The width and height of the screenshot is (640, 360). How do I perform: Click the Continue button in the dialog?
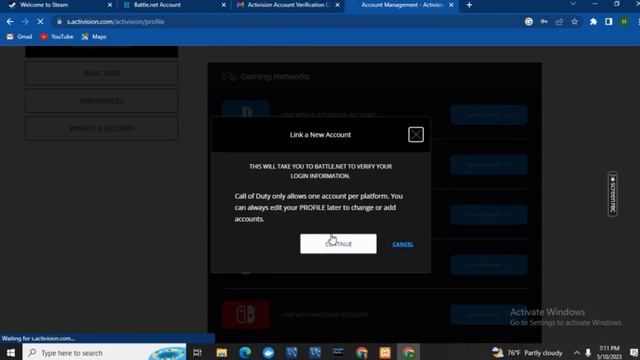(338, 244)
